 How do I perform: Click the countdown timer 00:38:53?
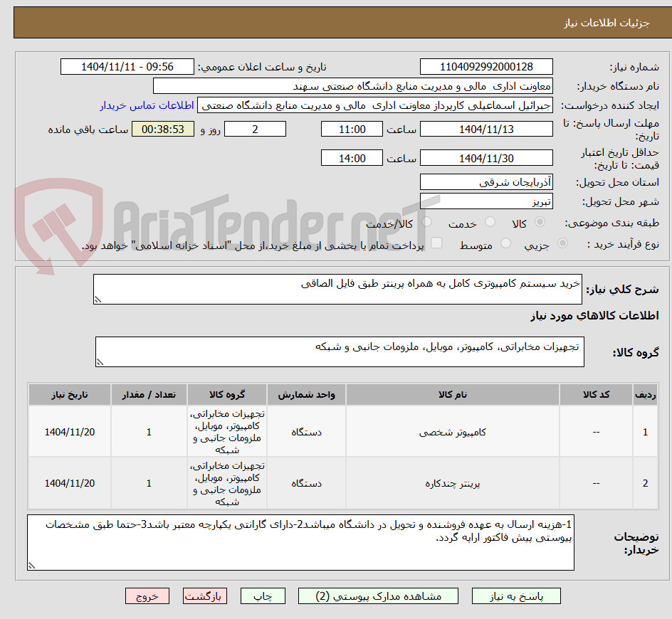(163, 129)
